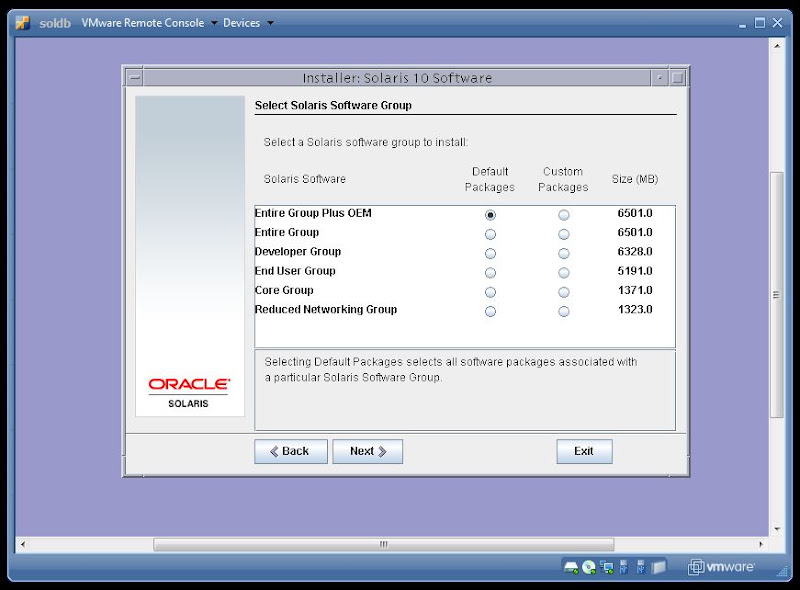
Task: Click the Entire Group Plus OEM label
Action: click(x=313, y=213)
